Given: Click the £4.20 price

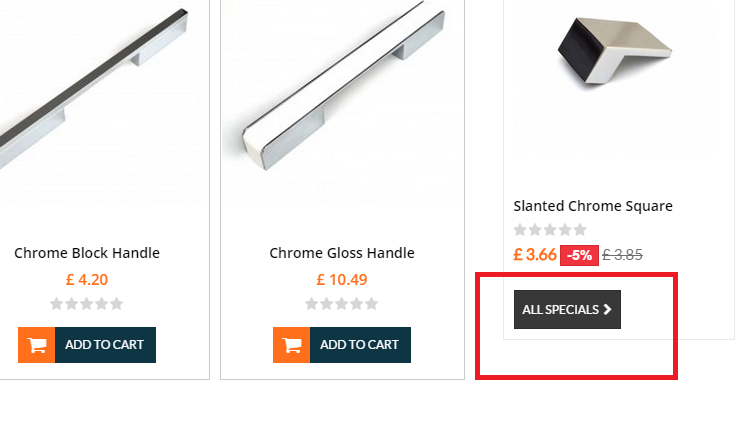Looking at the screenshot, I should pyautogui.click(x=87, y=280).
